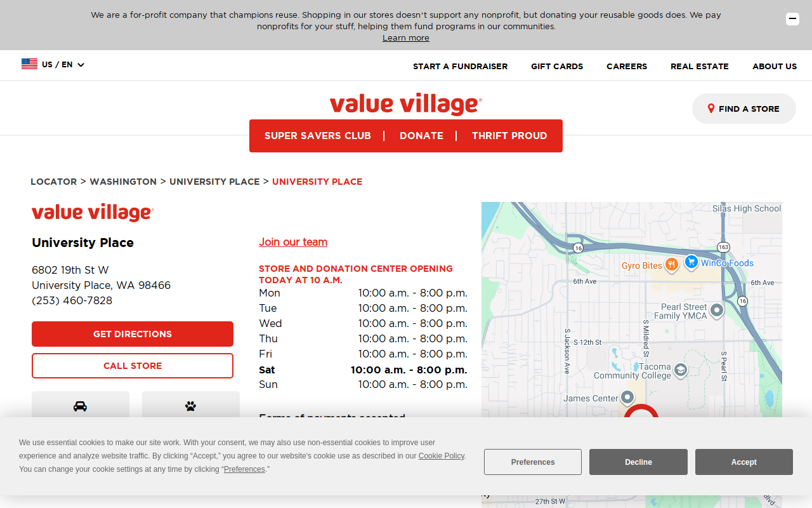Open Careers menu item

(x=627, y=66)
